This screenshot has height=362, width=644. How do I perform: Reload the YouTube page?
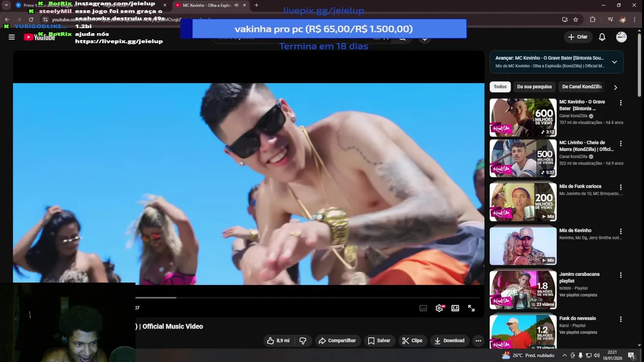(31, 20)
